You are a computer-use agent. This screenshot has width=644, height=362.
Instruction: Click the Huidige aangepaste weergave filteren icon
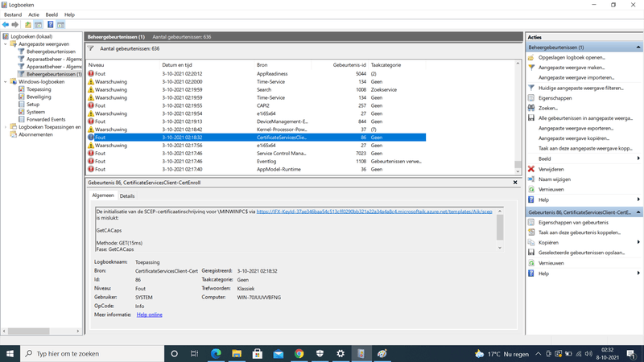531,88
